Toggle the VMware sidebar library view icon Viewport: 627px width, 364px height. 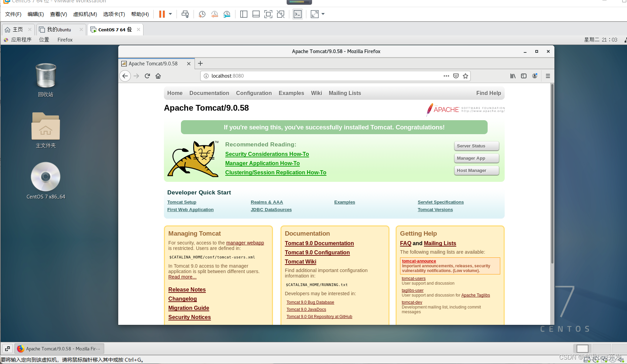tap(244, 14)
